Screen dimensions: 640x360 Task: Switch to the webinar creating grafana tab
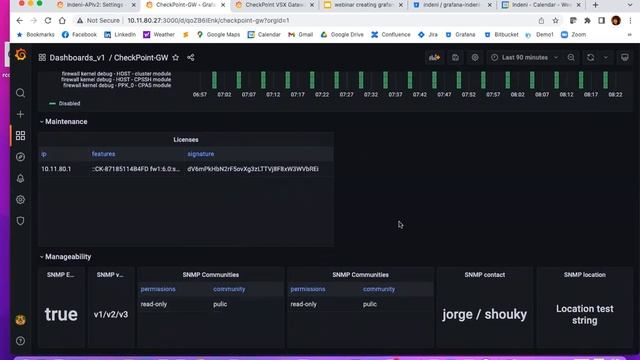(363, 5)
